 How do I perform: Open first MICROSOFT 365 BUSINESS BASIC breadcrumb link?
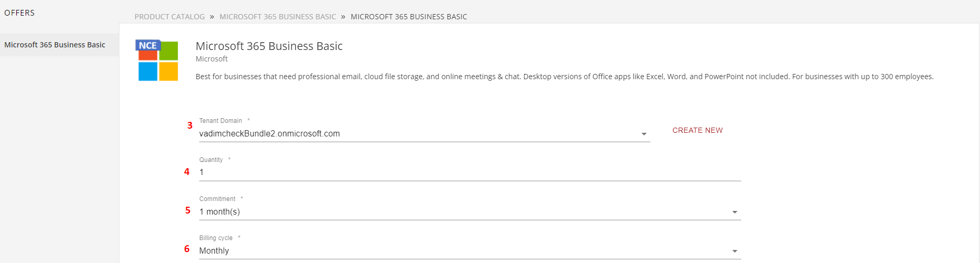277,17
